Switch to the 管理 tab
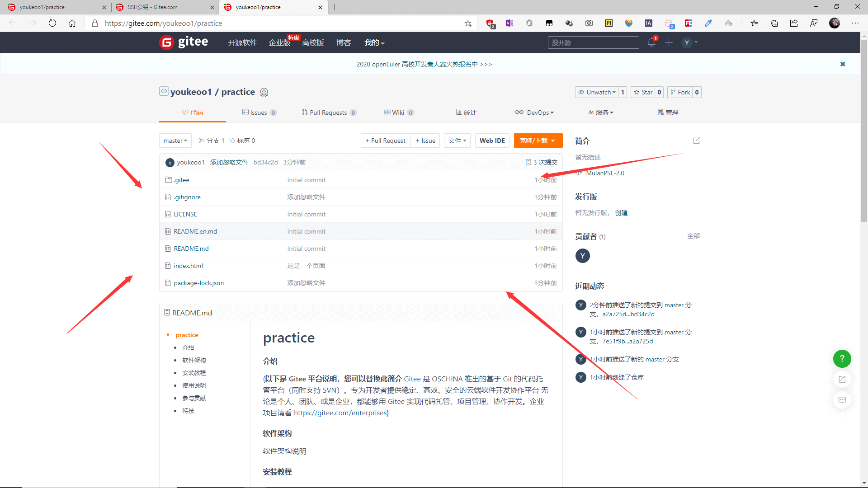This screenshot has width=868, height=488. [x=668, y=113]
